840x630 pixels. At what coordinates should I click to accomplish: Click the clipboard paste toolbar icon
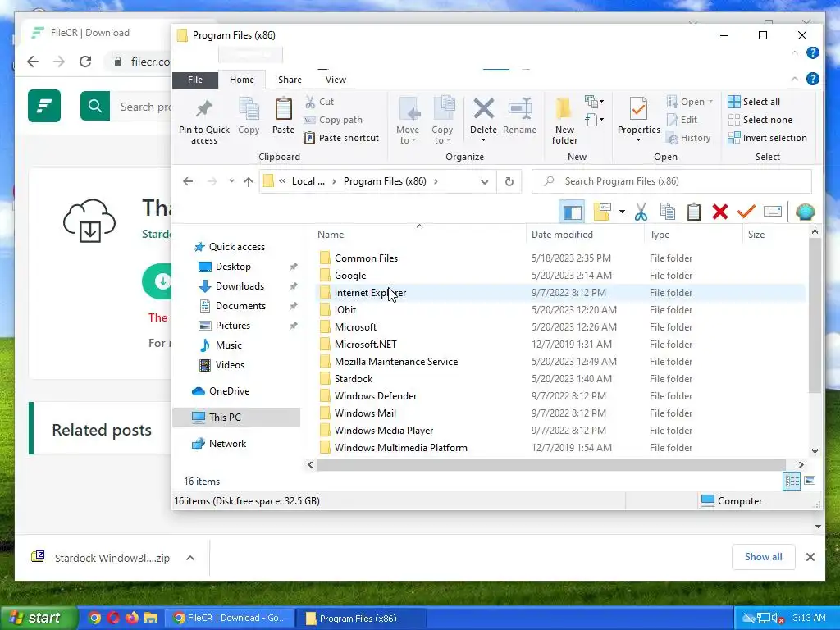click(x=694, y=212)
